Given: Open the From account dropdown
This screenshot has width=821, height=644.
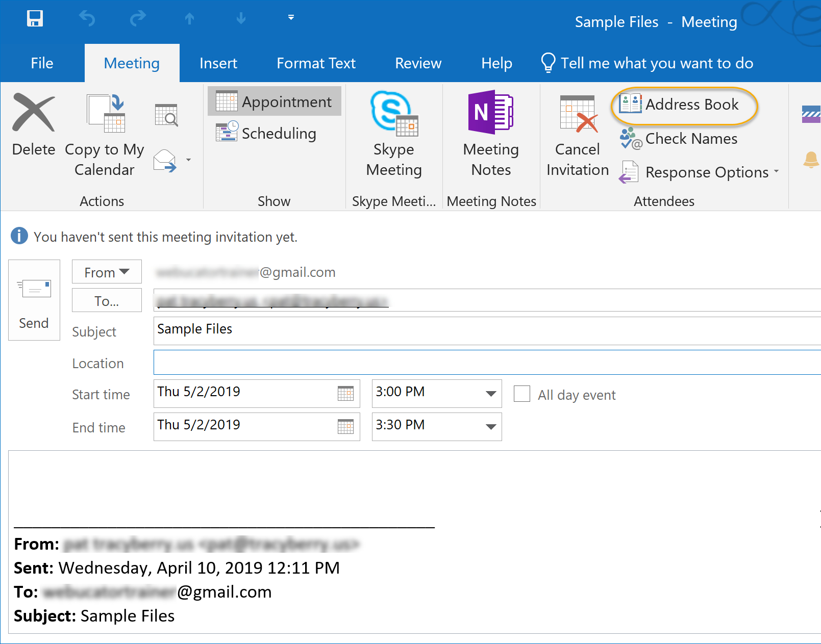Looking at the screenshot, I should (107, 272).
